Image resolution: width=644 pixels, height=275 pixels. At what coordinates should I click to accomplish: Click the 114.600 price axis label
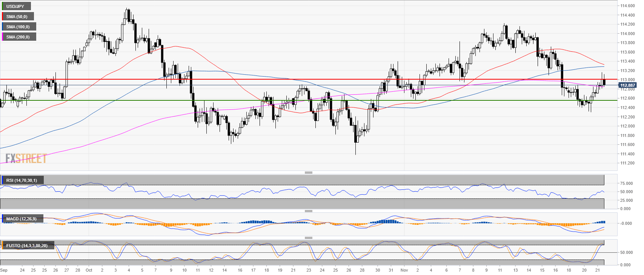click(627, 6)
